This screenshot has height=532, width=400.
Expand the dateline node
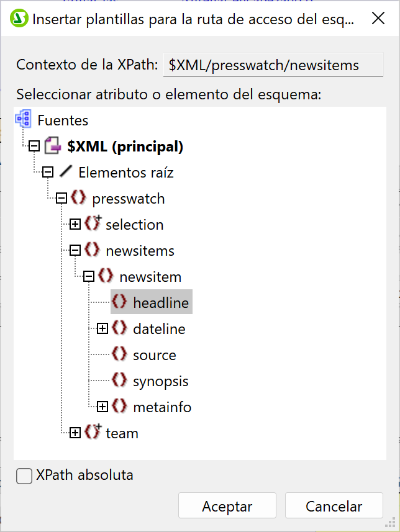coord(102,328)
